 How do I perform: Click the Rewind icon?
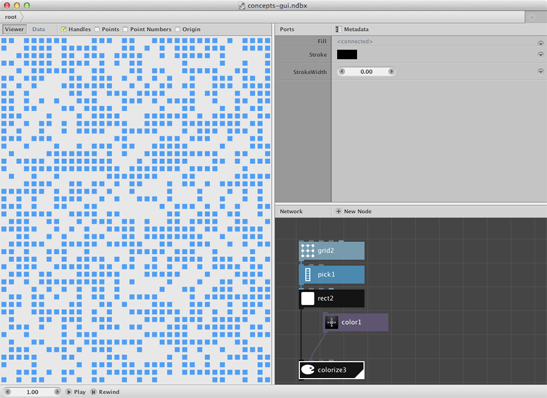[x=93, y=392]
